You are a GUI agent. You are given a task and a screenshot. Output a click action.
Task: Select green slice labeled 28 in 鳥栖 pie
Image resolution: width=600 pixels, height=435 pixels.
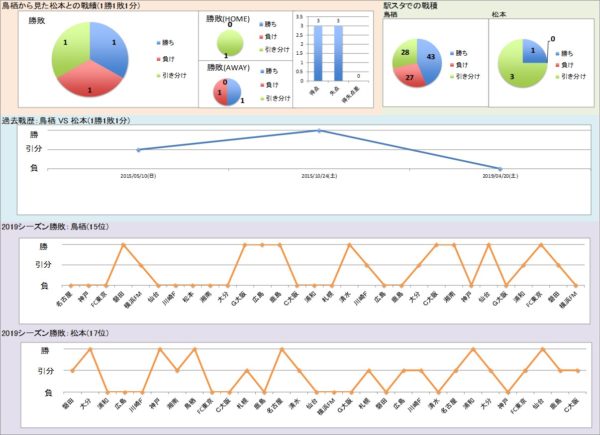410,52
